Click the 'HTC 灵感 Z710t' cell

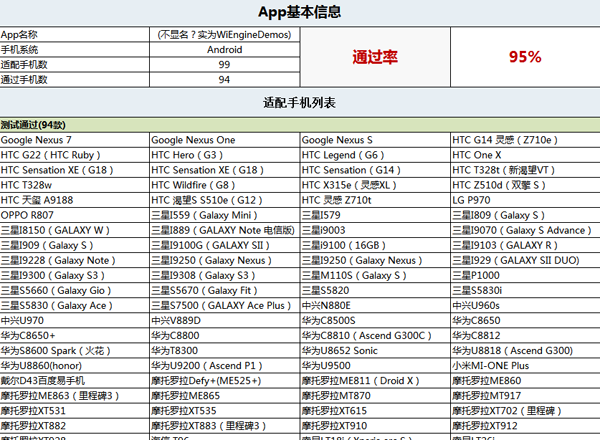point(375,200)
